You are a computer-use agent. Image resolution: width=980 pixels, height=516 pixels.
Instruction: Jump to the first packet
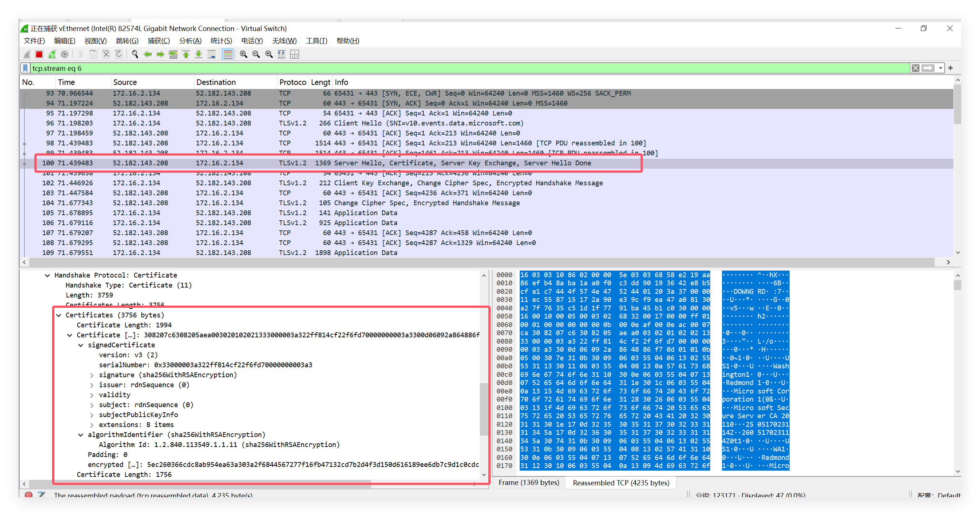coord(186,54)
